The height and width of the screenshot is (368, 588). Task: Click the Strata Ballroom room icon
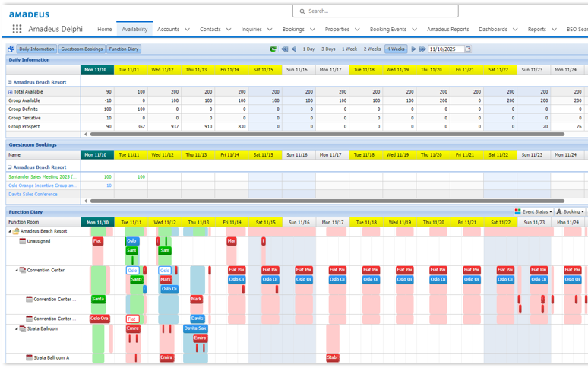[23, 328]
